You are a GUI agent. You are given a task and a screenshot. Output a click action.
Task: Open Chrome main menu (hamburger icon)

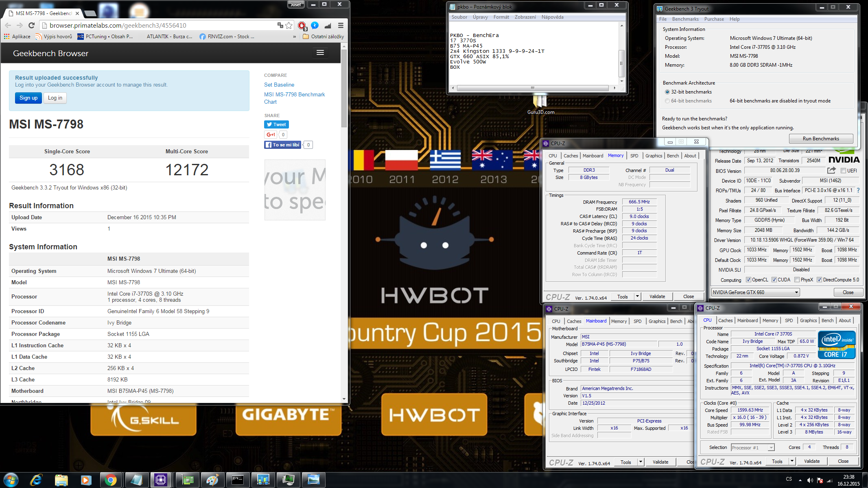click(x=341, y=25)
